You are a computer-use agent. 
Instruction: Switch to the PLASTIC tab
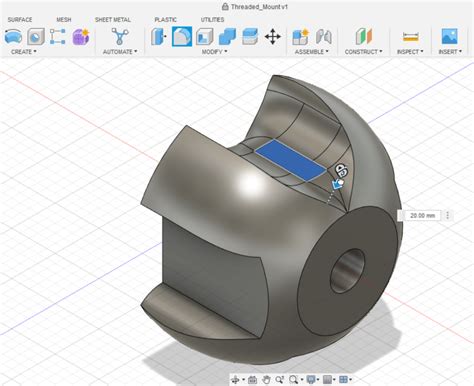pos(166,20)
